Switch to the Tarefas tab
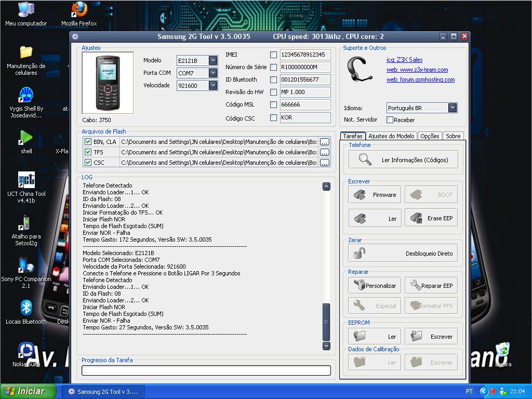This screenshot has height=399, width=532. pyautogui.click(x=353, y=136)
